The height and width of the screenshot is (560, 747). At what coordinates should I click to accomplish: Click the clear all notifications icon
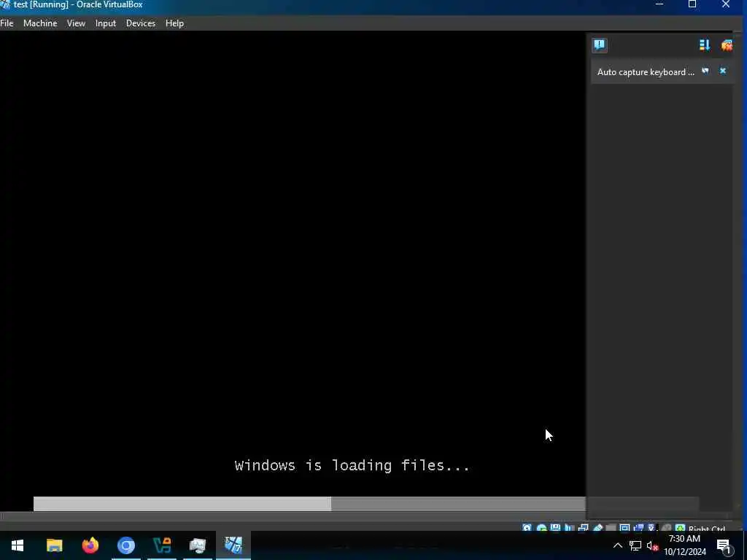pos(727,45)
